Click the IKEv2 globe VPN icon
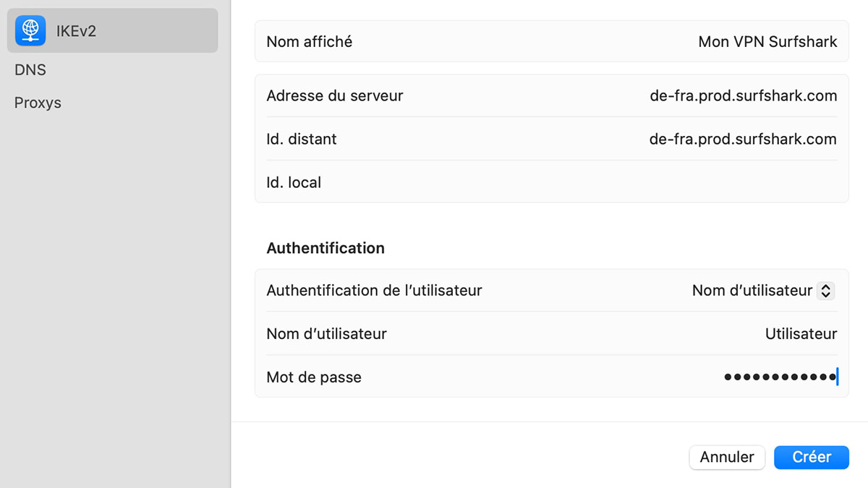The height and width of the screenshot is (488, 868). coord(30,30)
